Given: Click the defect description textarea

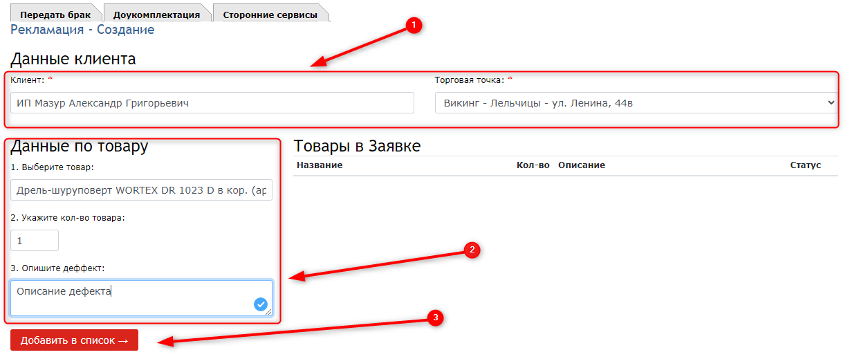Looking at the screenshot, I should [142, 298].
